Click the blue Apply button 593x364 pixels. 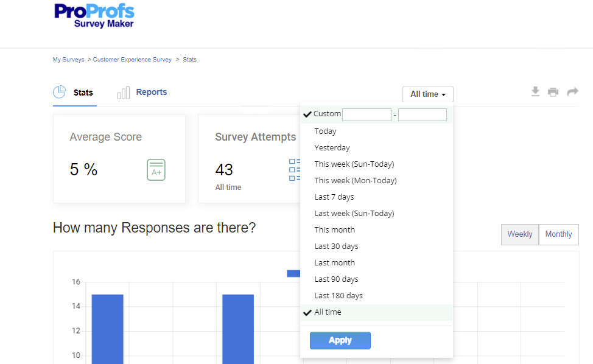pyautogui.click(x=340, y=340)
